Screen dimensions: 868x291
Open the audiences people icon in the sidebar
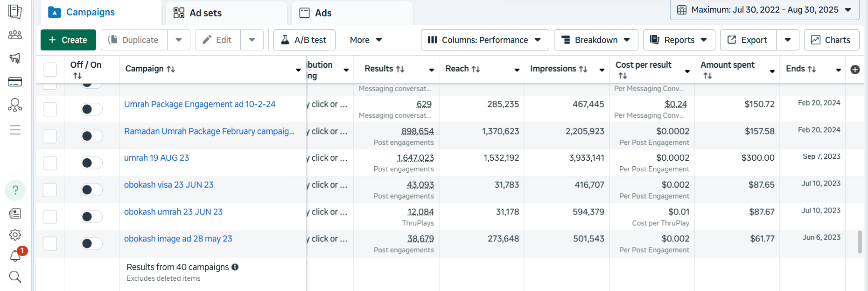tap(15, 35)
